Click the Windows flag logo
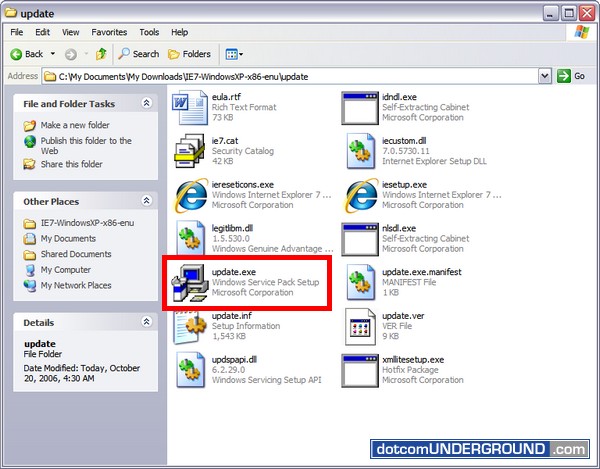 582,32
